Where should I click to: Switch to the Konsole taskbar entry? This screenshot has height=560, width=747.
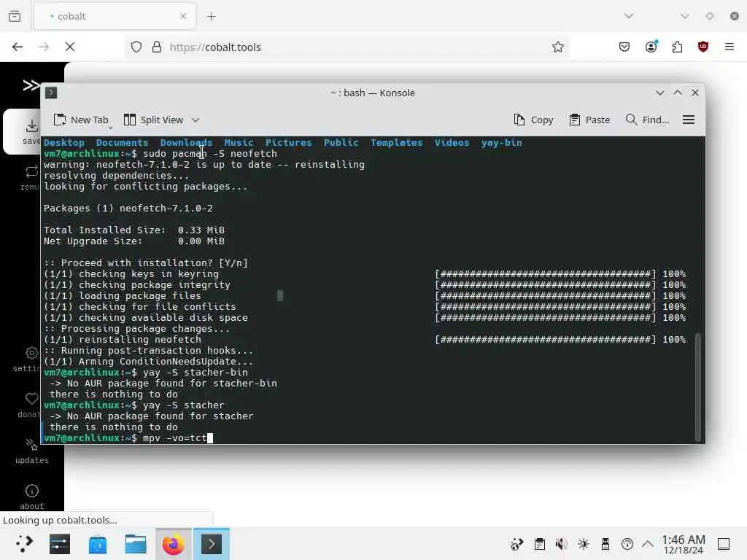tap(212, 544)
